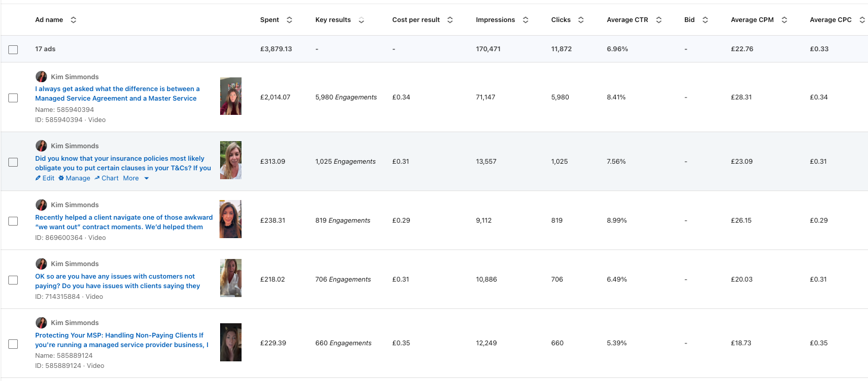The width and height of the screenshot is (868, 381).
Task: Edit the insurance policies ad
Action: coord(45,178)
